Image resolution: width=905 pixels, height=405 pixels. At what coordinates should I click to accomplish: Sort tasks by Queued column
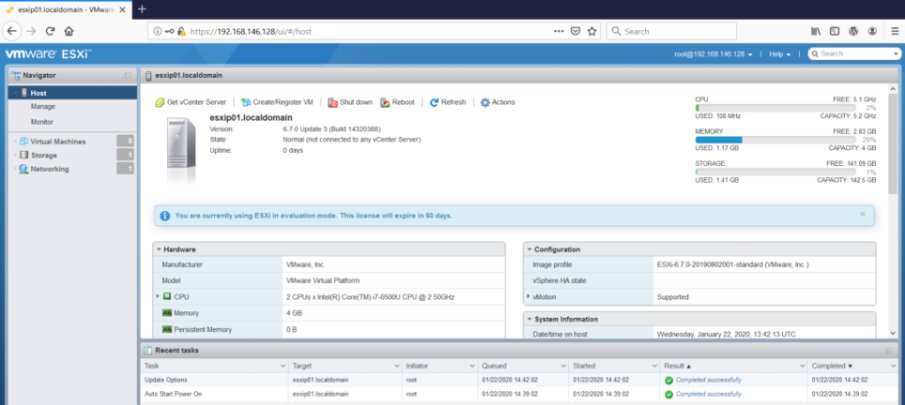tap(523, 366)
